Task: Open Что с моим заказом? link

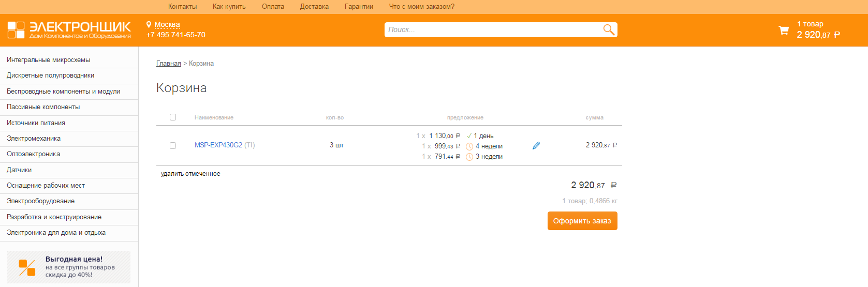Action: point(422,7)
